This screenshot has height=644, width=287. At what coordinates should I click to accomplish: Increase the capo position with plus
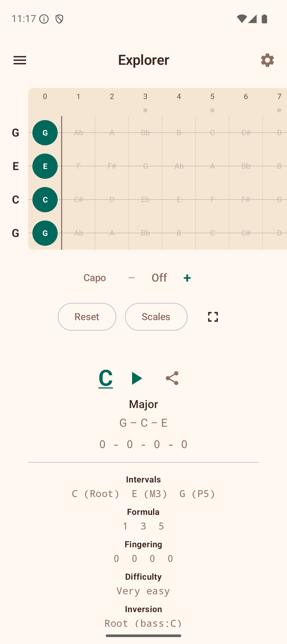pyautogui.click(x=187, y=278)
